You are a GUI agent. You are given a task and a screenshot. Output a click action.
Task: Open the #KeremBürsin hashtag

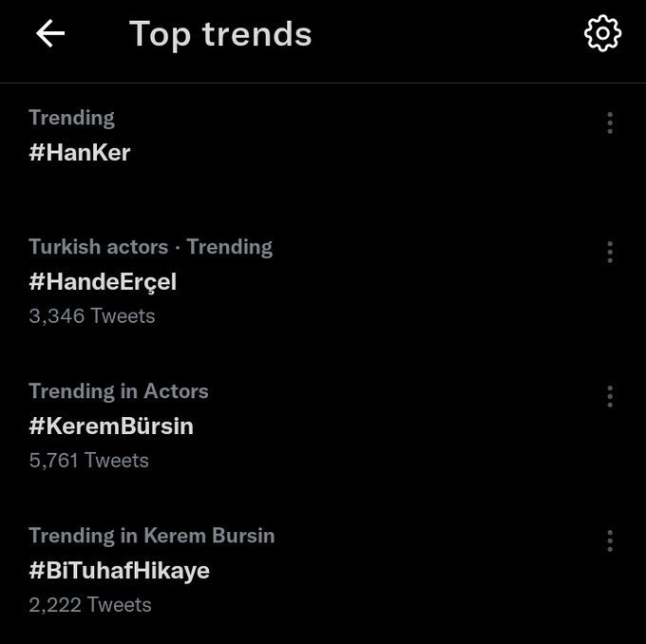point(111,426)
